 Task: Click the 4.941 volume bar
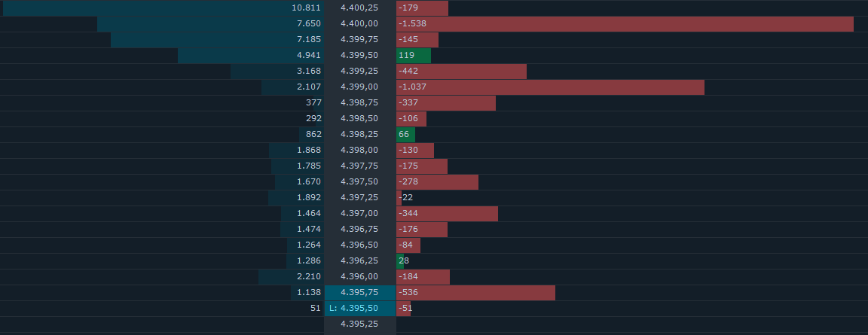[x=251, y=55]
